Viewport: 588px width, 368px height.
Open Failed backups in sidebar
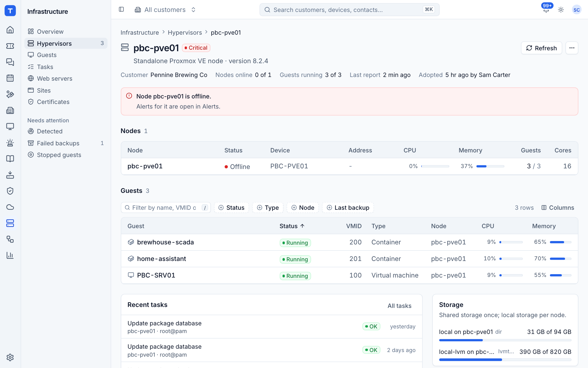pos(66,143)
